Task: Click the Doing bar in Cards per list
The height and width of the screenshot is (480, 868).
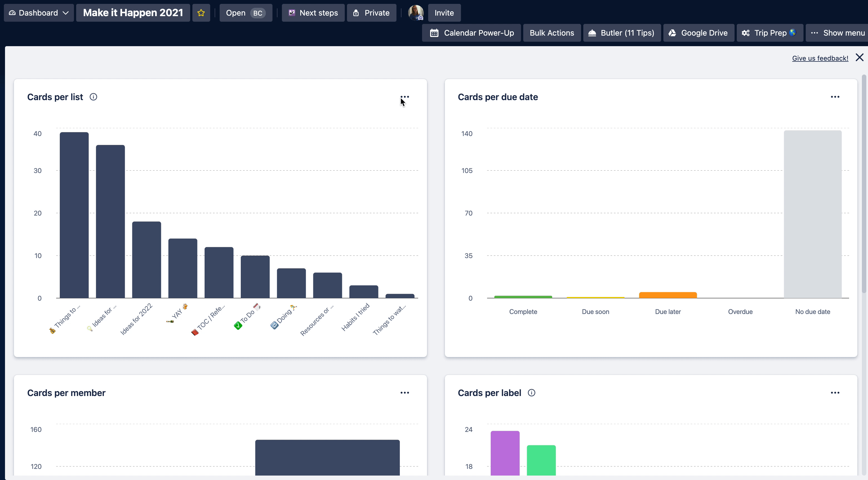Action: tap(291, 283)
